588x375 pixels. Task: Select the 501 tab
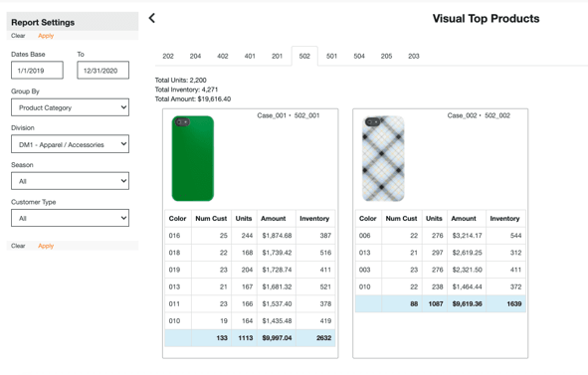pyautogui.click(x=332, y=57)
